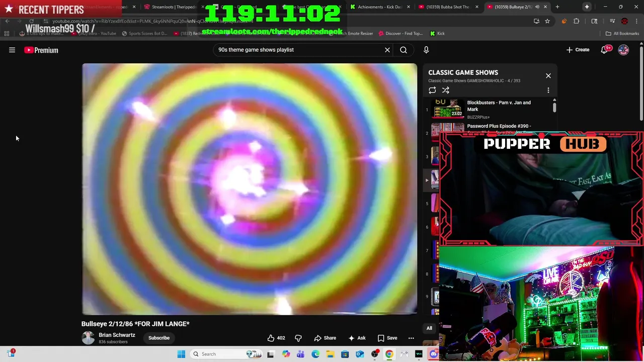Image resolution: width=644 pixels, height=362 pixels.
Task: Like the video with 402 likes
Action: (x=276, y=338)
